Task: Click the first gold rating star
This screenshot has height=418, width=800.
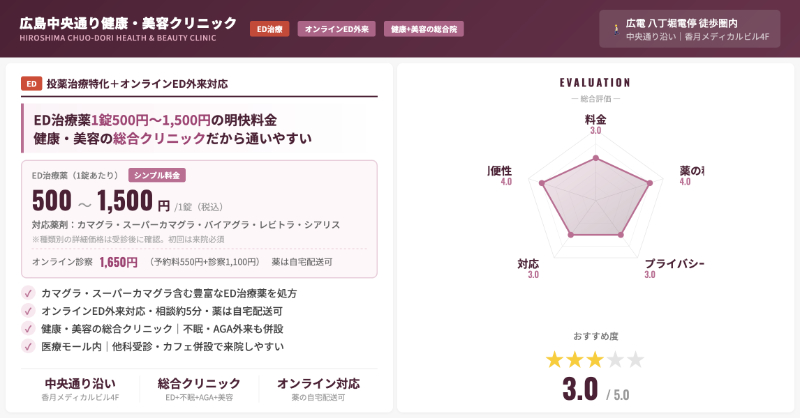Action: tap(554, 359)
